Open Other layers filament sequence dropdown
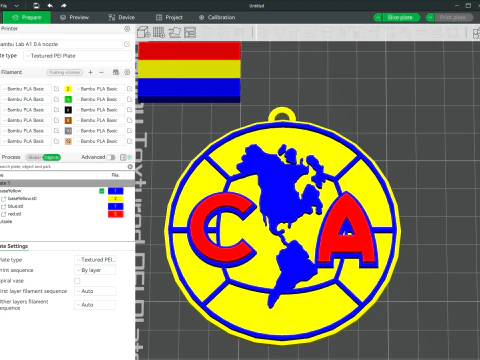This screenshot has height=360, width=480. coord(95,305)
